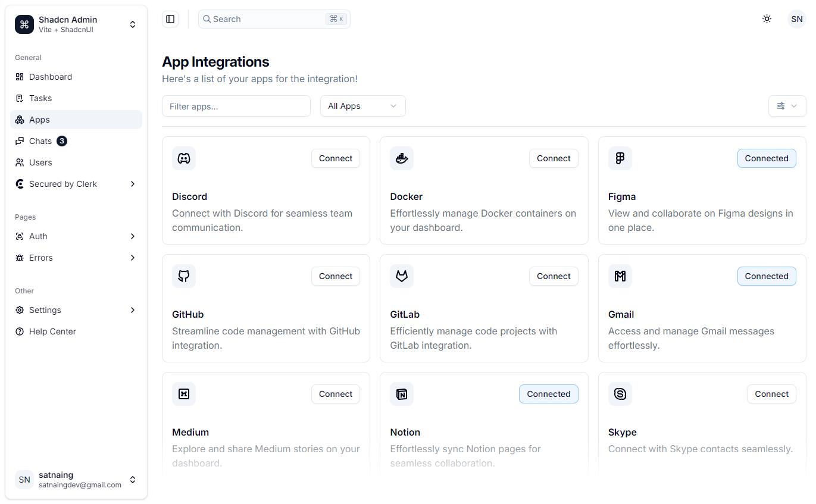Click the Tasks checklist icon

(x=20, y=98)
